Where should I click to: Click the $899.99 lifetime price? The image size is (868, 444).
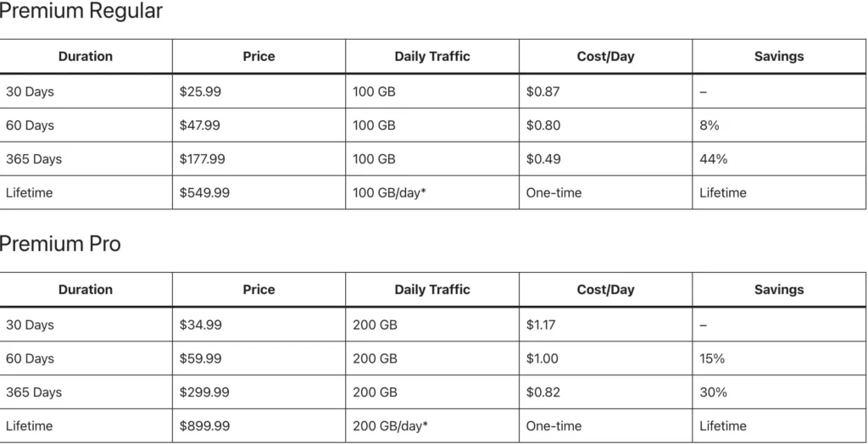point(204,426)
